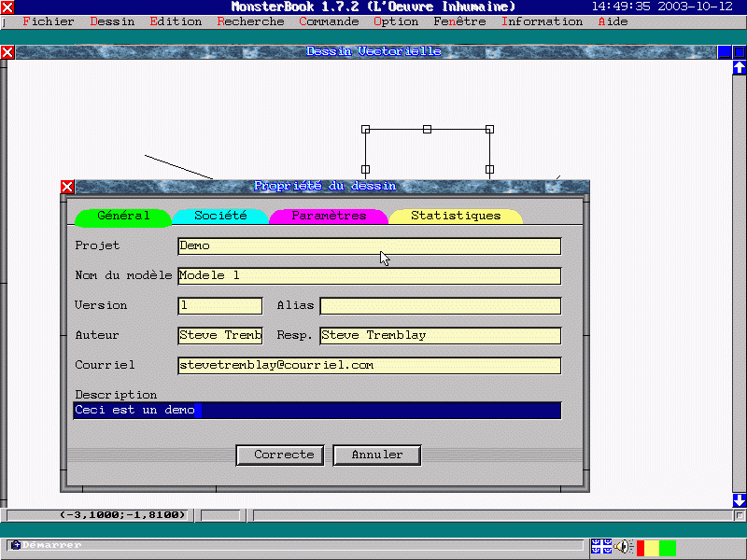Screen dimensions: 747x560
Task: Select the Statistiques tab
Action: coord(456,216)
